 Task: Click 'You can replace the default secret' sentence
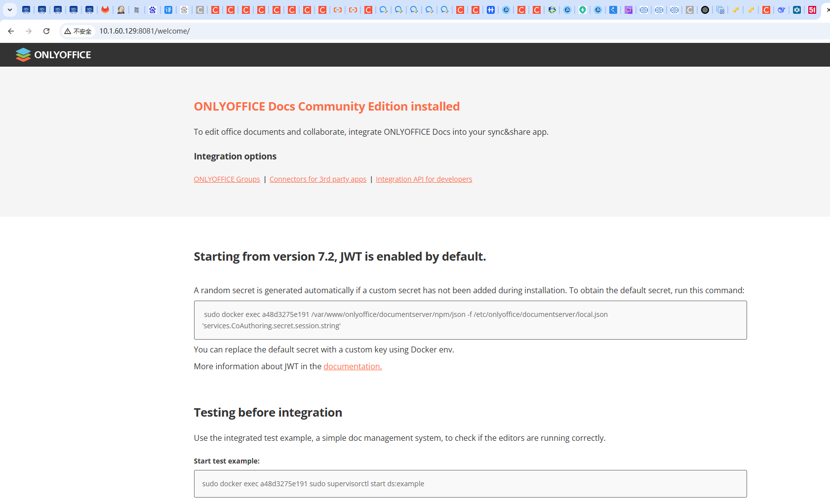click(324, 349)
